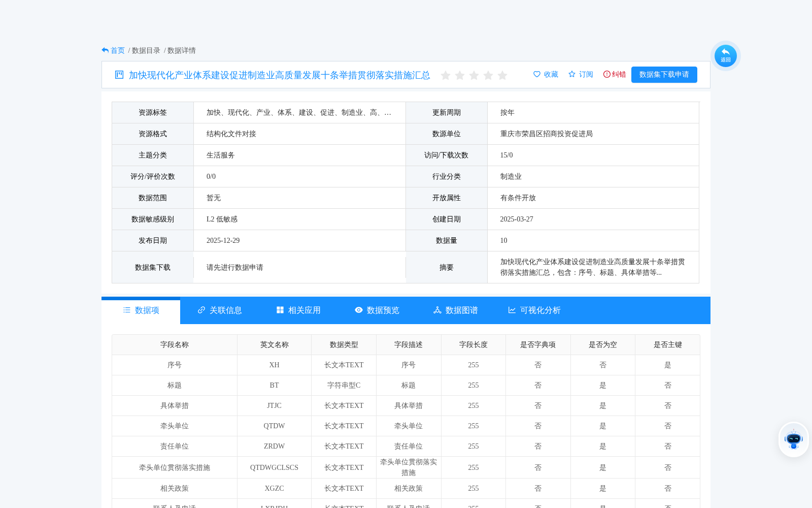Click the XGZC cell
Viewport: 812px width, 508px height.
(x=275, y=489)
